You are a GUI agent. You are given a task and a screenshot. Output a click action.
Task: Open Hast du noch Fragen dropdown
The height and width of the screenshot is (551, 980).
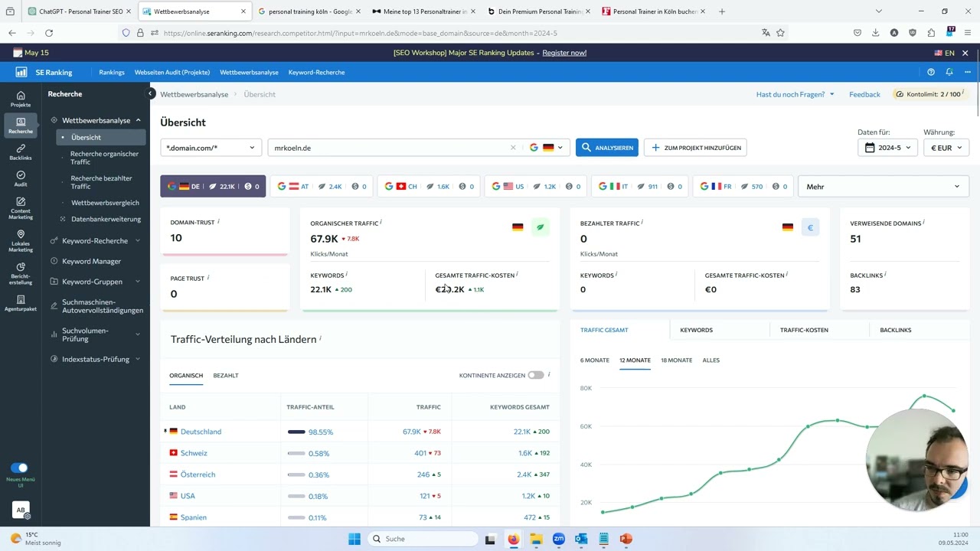click(x=795, y=94)
